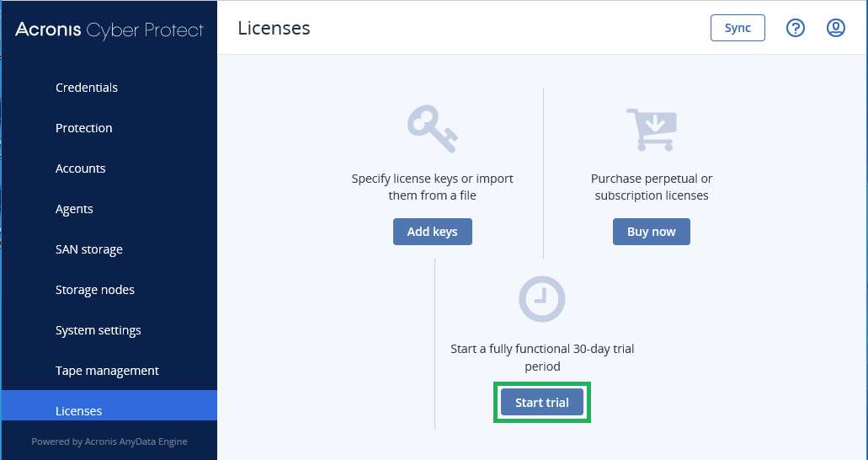Click the shopping cart purchase icon
This screenshot has height=460, width=868.
coord(652,130)
